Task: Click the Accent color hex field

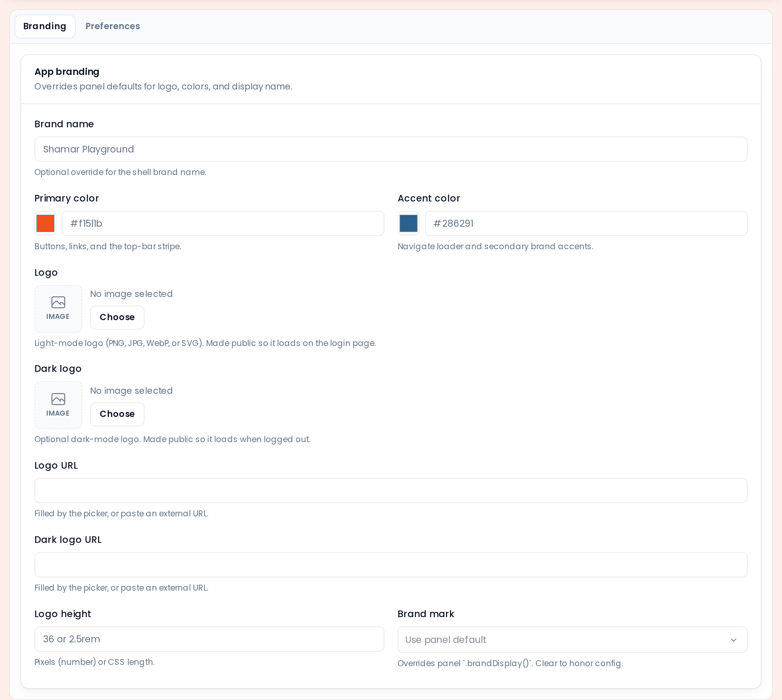Action: pos(586,223)
